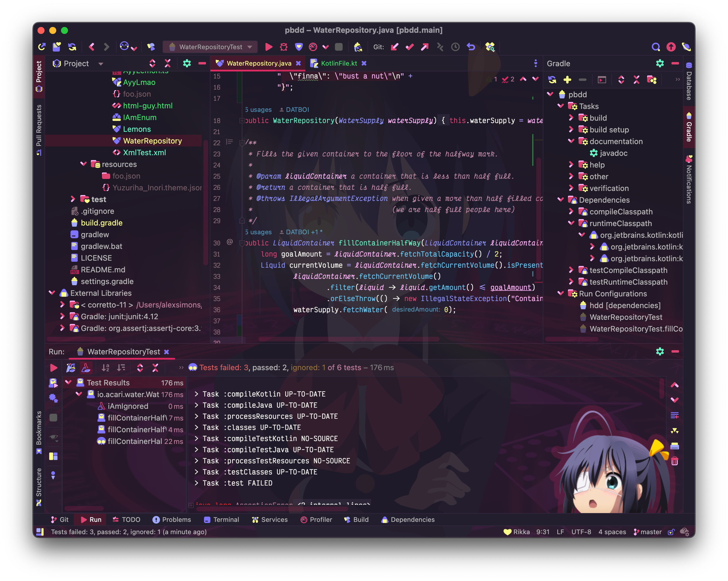The height and width of the screenshot is (581, 728).
Task: Click Clear All trash icon in Run console
Action: [674, 461]
